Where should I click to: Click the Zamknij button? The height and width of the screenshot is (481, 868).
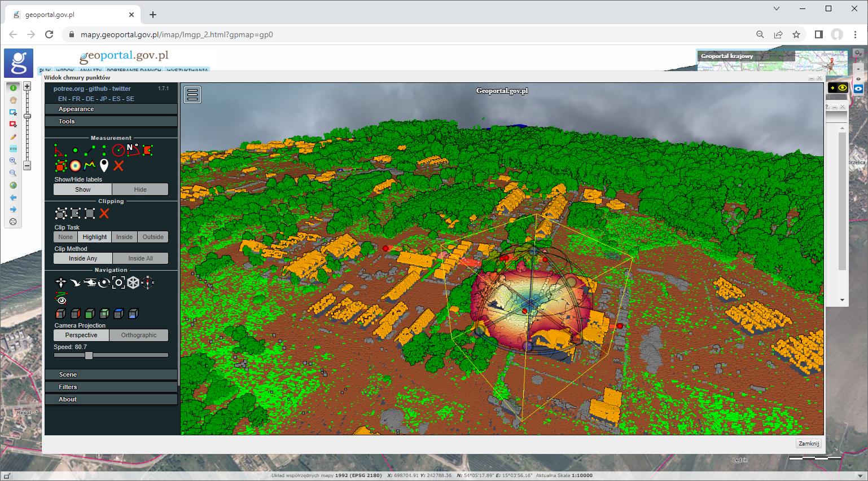pyautogui.click(x=809, y=444)
